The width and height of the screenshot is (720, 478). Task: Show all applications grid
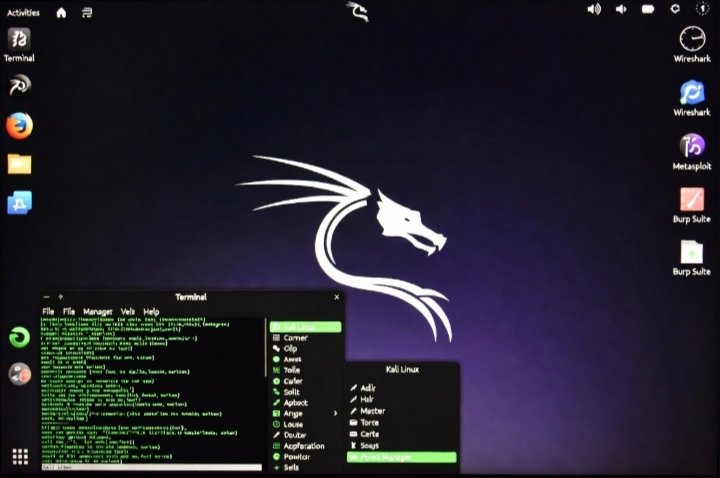pyautogui.click(x=20, y=456)
